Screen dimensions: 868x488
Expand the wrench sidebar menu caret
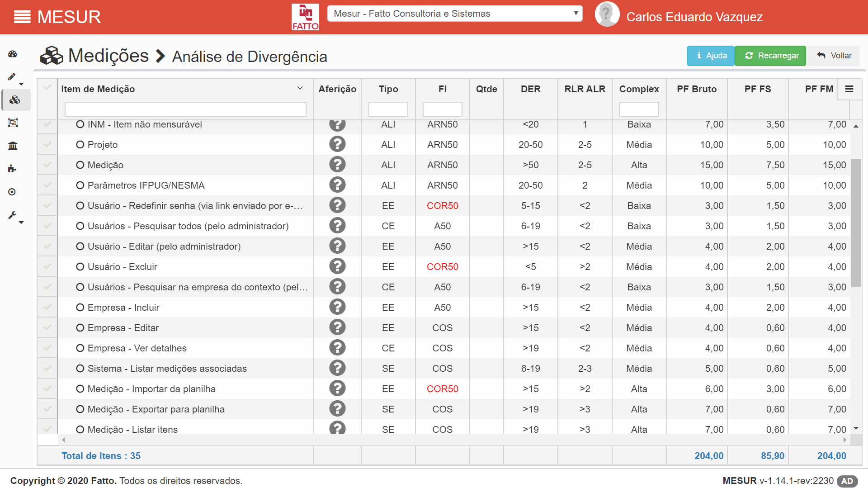21,222
